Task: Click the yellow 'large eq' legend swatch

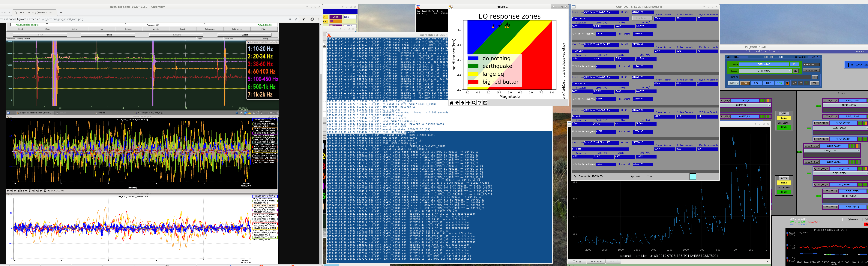Action: point(473,74)
